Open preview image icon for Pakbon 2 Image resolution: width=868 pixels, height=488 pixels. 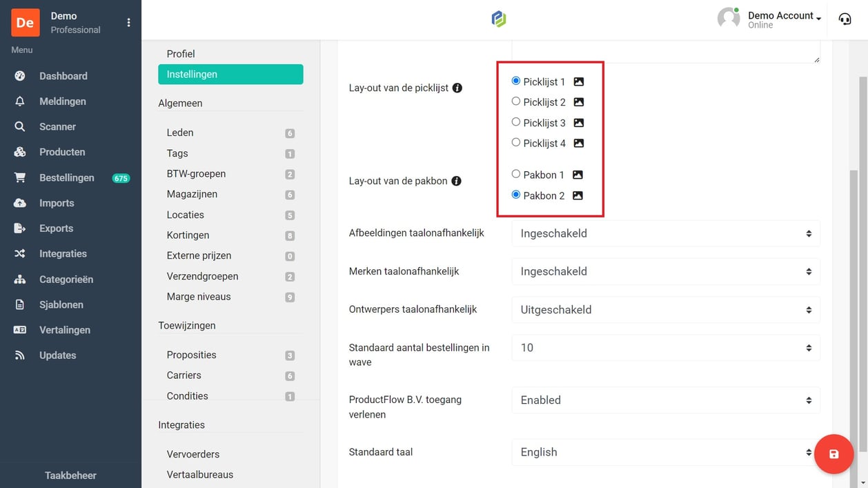[x=578, y=195]
